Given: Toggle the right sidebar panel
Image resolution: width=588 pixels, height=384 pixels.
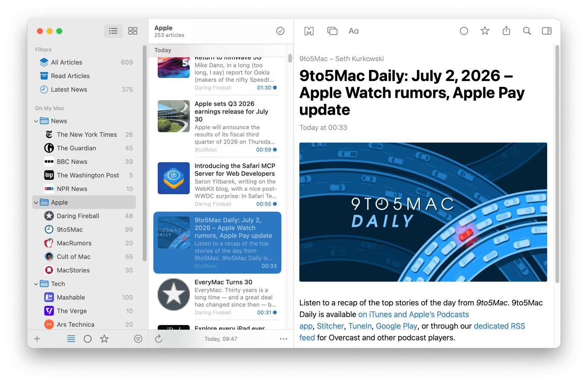Looking at the screenshot, I should point(547,31).
